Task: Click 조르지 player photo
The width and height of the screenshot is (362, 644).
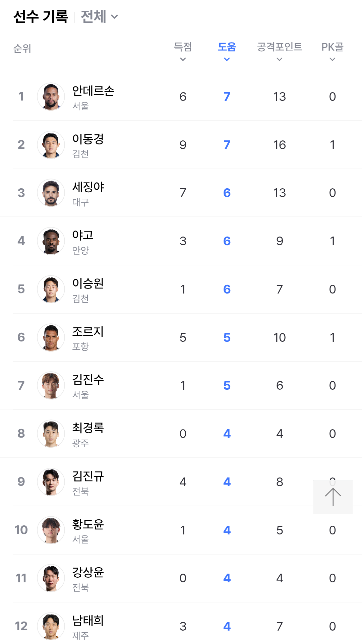Action: tap(51, 337)
